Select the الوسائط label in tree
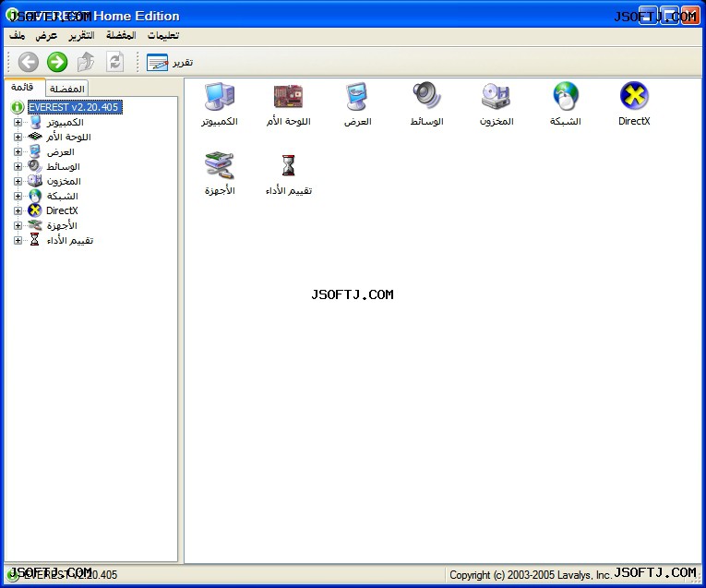The image size is (706, 588). pyautogui.click(x=63, y=166)
